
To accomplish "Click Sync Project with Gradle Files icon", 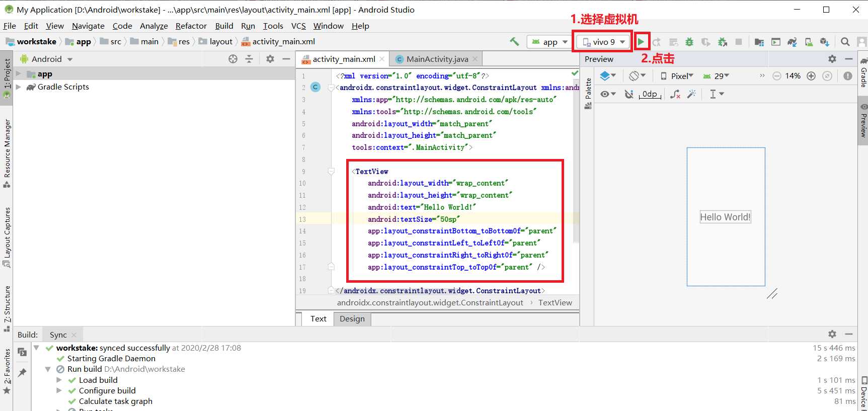I will tap(792, 42).
